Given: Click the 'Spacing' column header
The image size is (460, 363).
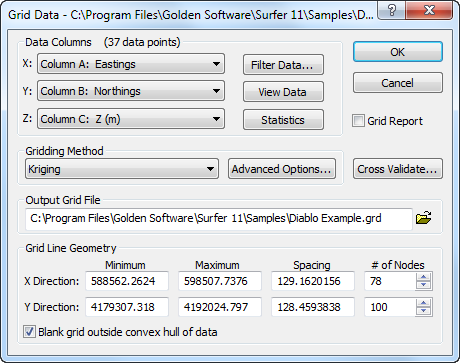Looking at the screenshot, I should [312, 265].
